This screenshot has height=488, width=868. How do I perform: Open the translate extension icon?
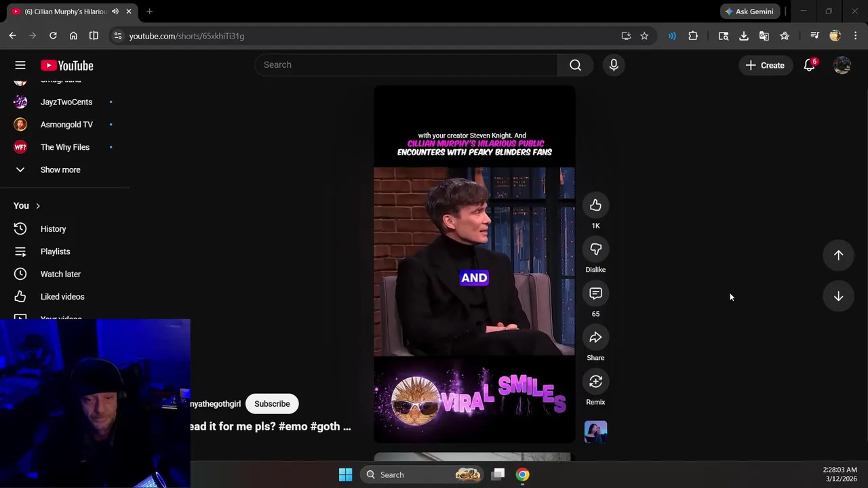(x=764, y=36)
